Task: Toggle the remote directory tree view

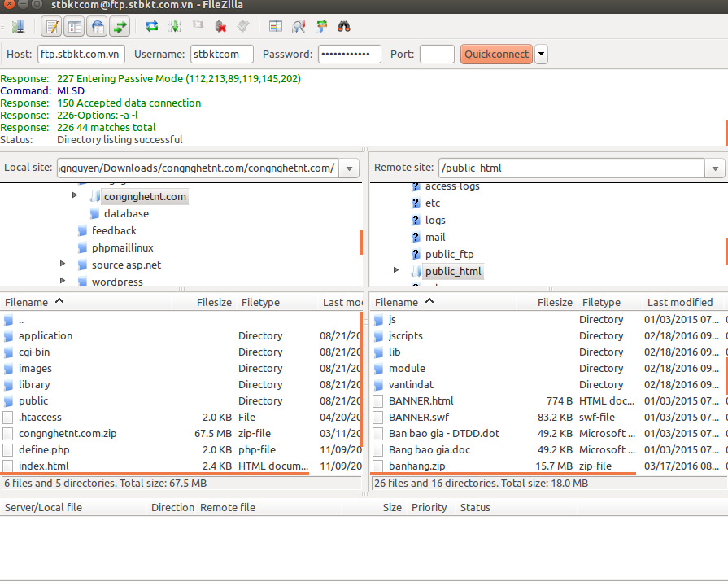Action: tap(98, 26)
